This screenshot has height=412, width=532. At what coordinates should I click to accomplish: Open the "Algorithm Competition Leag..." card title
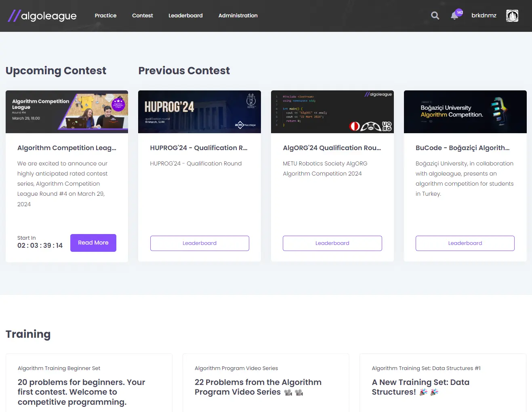click(x=67, y=148)
